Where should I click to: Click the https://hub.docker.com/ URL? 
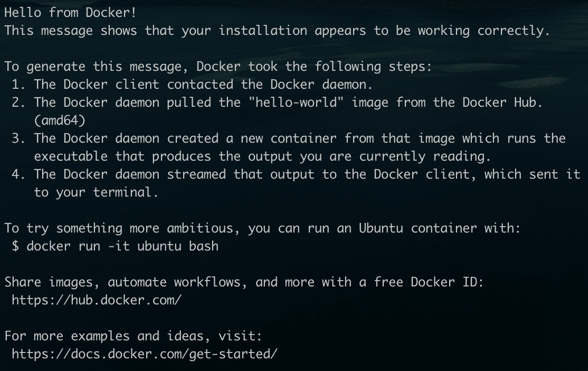click(x=97, y=300)
